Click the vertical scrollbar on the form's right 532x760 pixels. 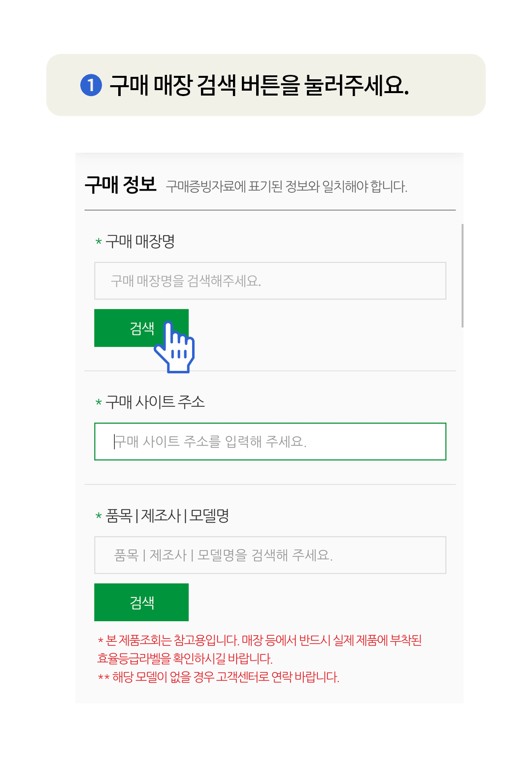(x=462, y=275)
